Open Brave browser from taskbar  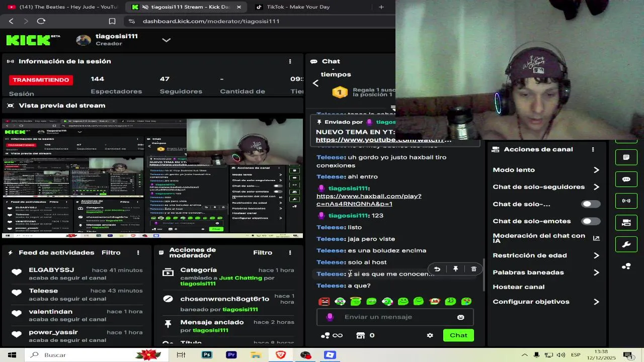(x=281, y=355)
